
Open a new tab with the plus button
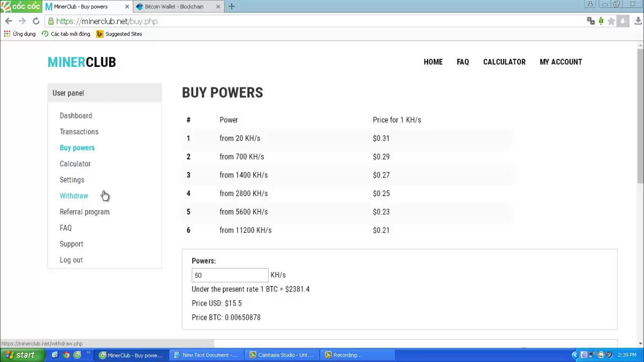[231, 7]
